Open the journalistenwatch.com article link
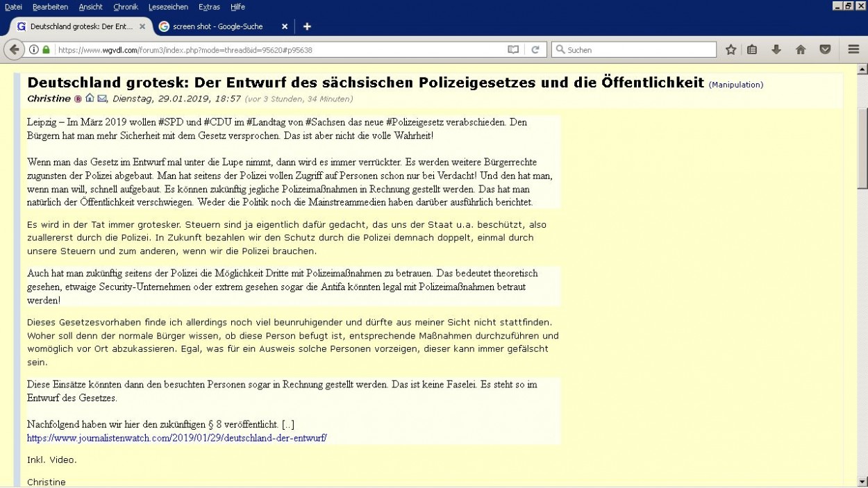Screen dimensions: 868x488 (176, 438)
